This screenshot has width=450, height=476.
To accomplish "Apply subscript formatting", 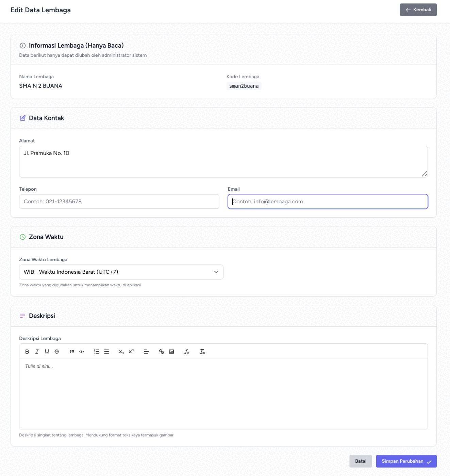I will tap(121, 352).
